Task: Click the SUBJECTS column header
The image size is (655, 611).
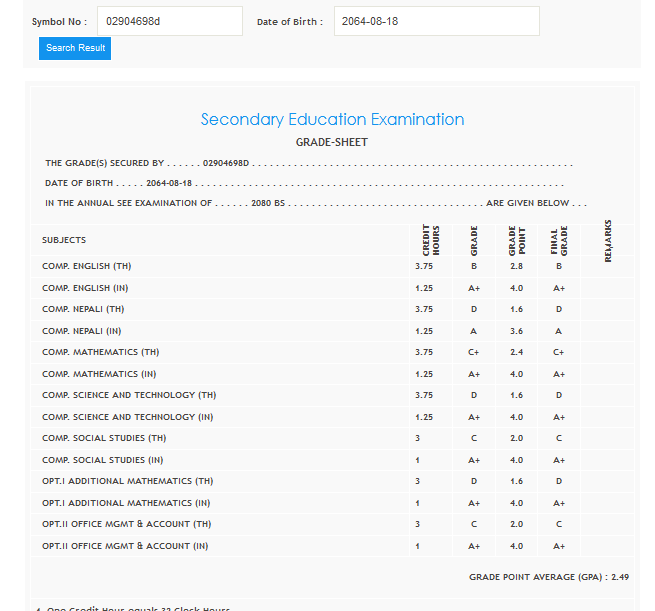Action: click(64, 240)
